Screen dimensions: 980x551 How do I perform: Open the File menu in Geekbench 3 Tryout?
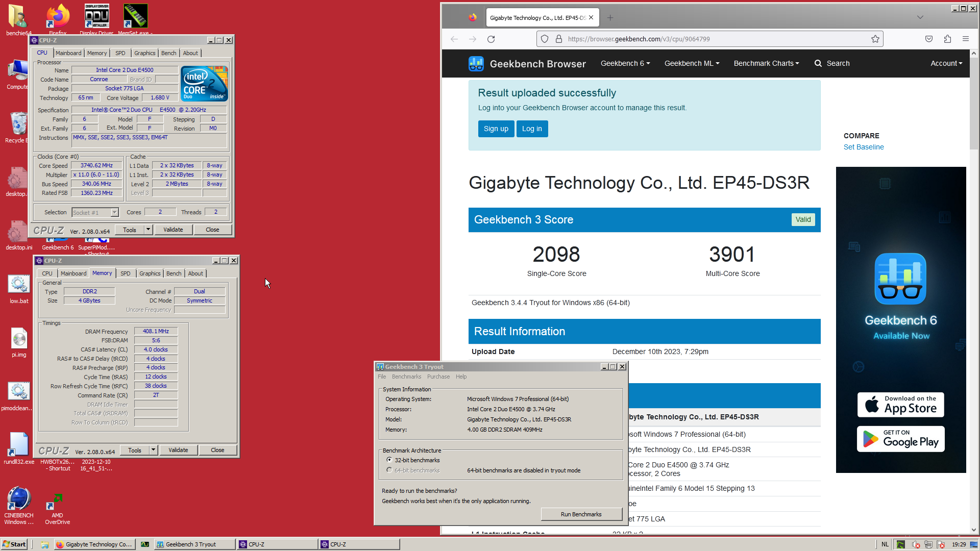(x=382, y=377)
